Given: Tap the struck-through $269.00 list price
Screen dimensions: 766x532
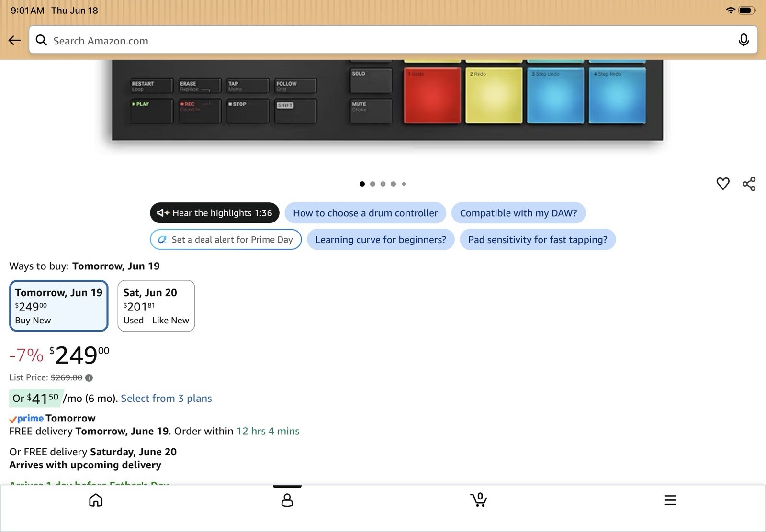Looking at the screenshot, I should [67, 377].
